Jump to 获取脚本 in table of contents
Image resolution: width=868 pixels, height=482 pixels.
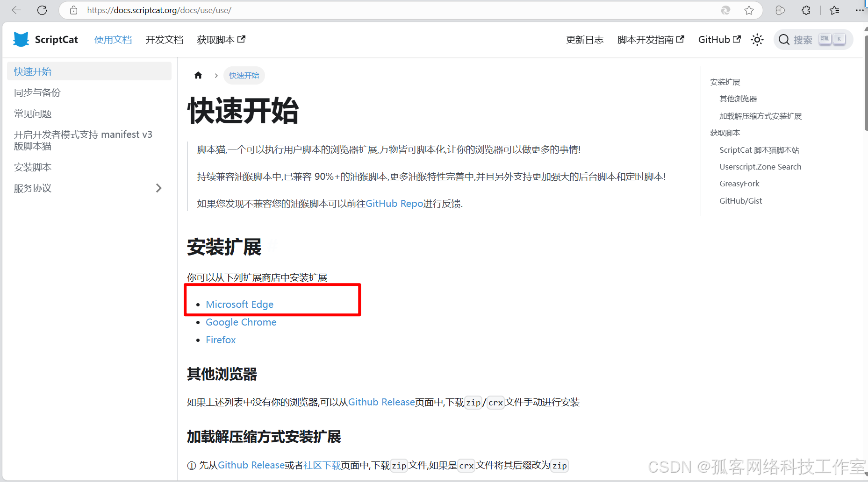tap(725, 133)
